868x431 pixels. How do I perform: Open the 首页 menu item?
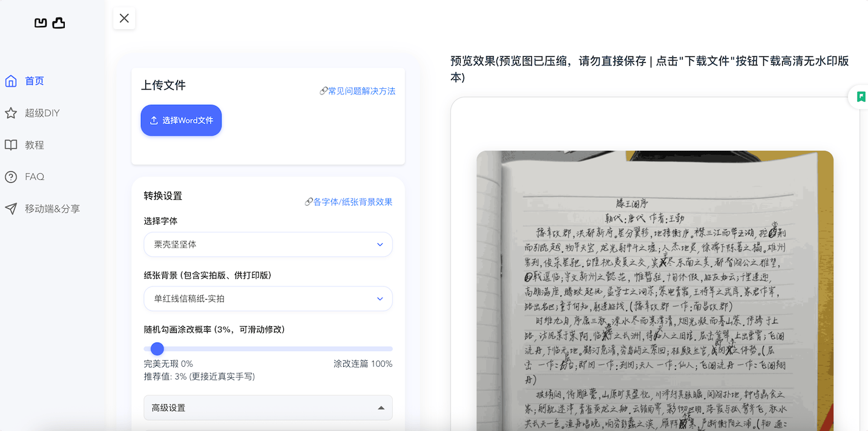[x=35, y=81]
